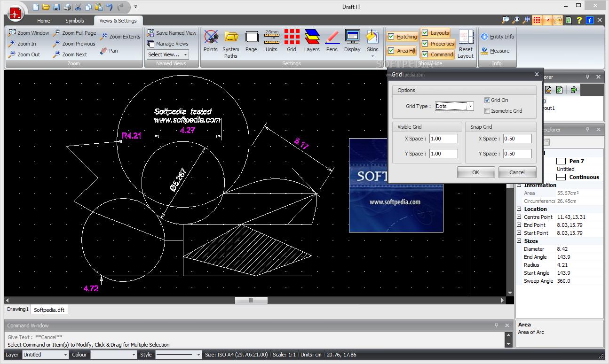Viewport: 609px width, 364px height.
Task: Toggle the Layouts panel checkbox
Action: [x=425, y=33]
